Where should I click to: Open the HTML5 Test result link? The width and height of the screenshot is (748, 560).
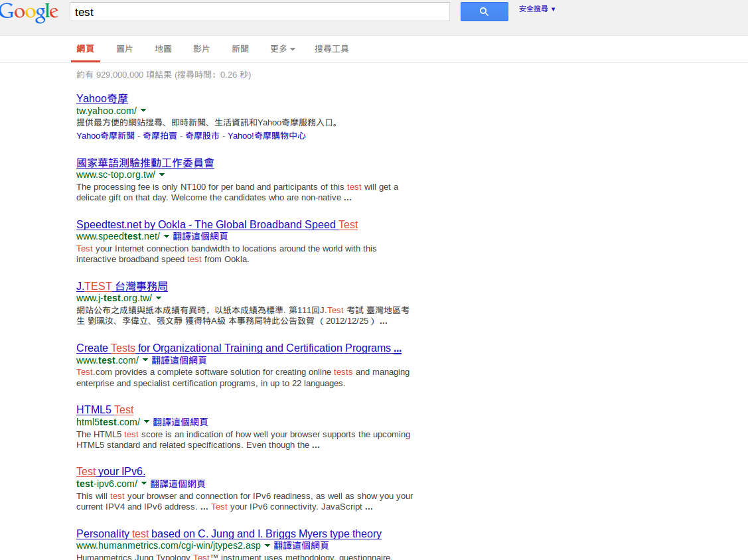[105, 409]
